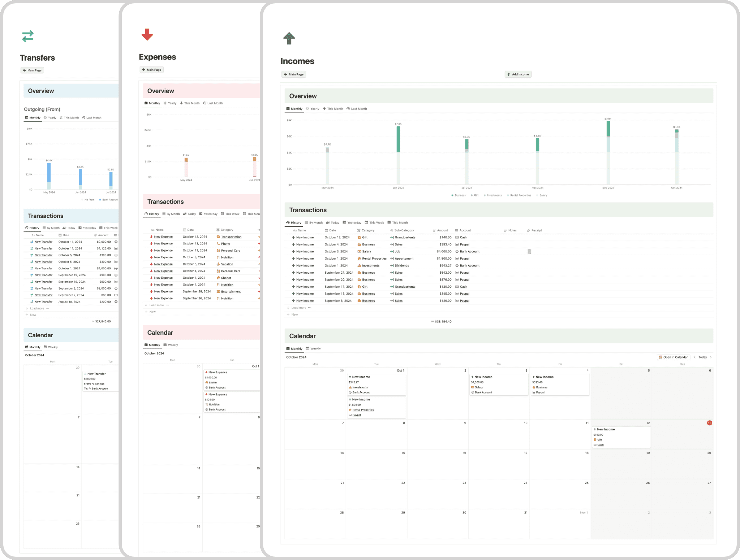
Task: Toggle Business series in chart legend
Action: coord(458,195)
